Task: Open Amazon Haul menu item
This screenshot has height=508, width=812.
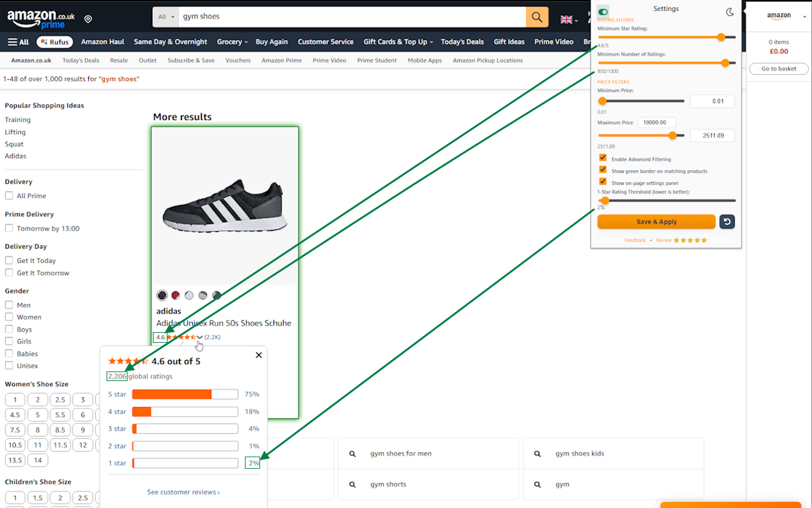Action: point(103,42)
